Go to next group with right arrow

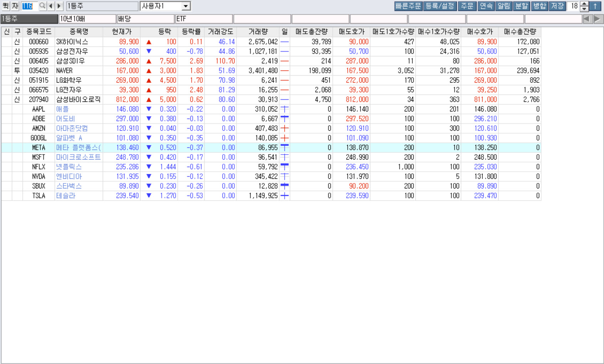tap(60, 6)
